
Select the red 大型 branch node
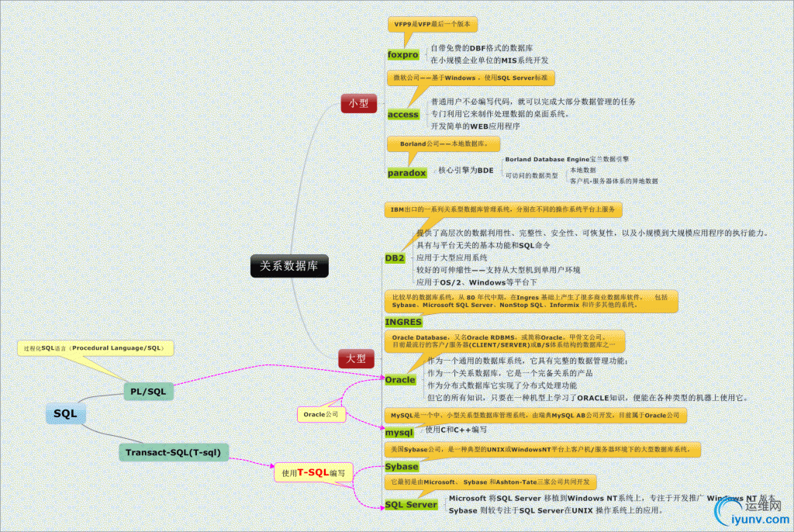[356, 359]
